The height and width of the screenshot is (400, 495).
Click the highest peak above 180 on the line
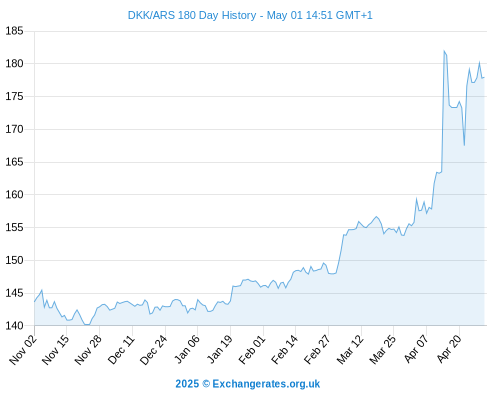[444, 51]
